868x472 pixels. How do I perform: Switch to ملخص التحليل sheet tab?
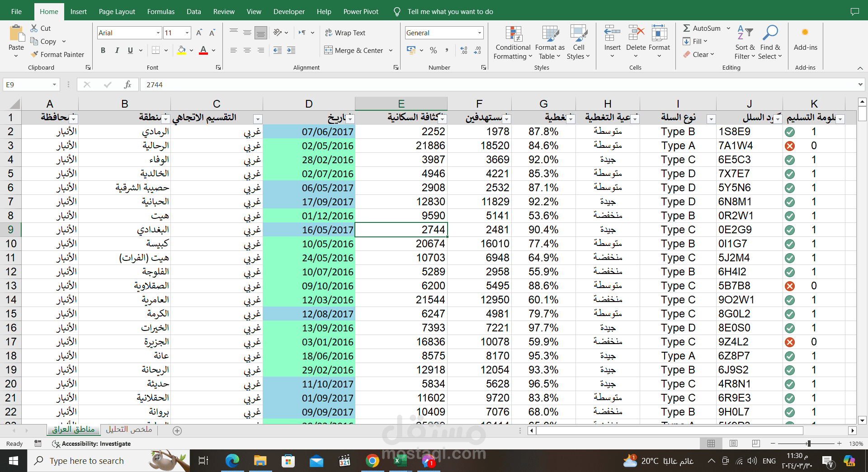tap(129, 430)
